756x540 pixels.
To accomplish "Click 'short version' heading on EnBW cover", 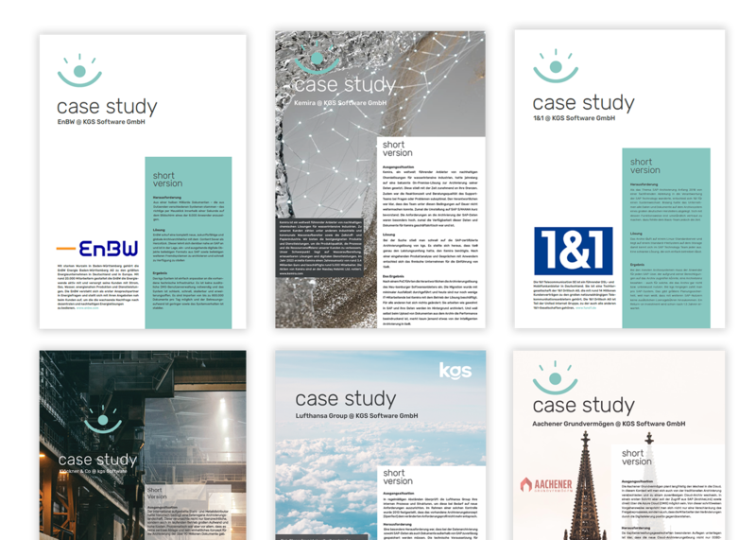I will (x=168, y=180).
